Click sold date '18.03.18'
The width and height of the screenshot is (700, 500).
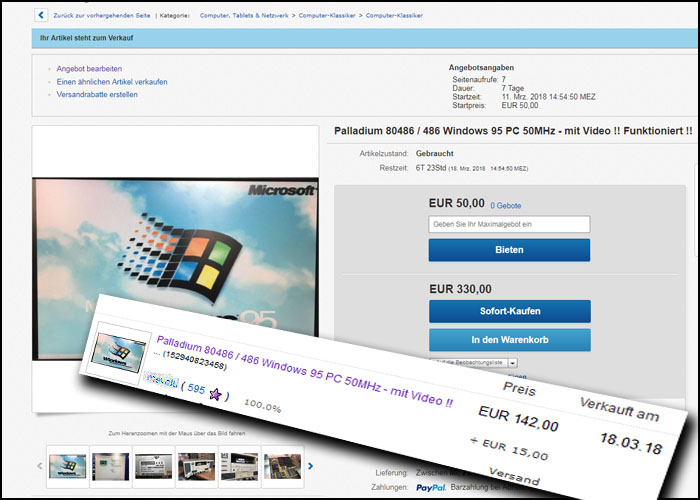point(631,444)
